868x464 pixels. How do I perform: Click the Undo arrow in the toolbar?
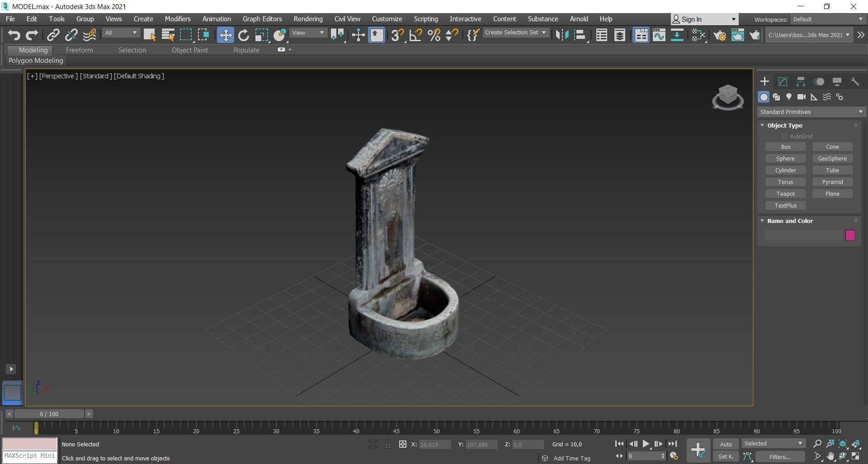14,35
